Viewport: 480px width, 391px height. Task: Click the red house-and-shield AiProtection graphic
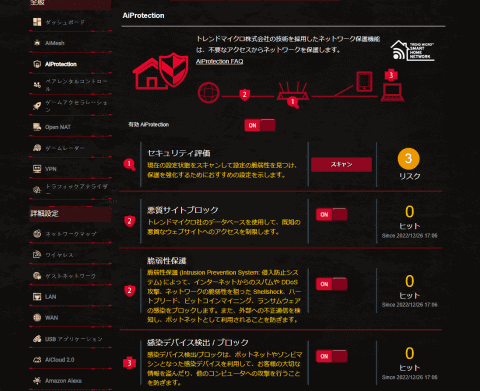(160, 71)
